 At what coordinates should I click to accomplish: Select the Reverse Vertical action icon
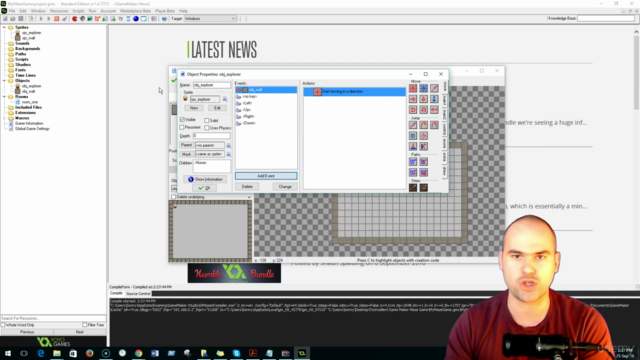pyautogui.click(x=424, y=109)
